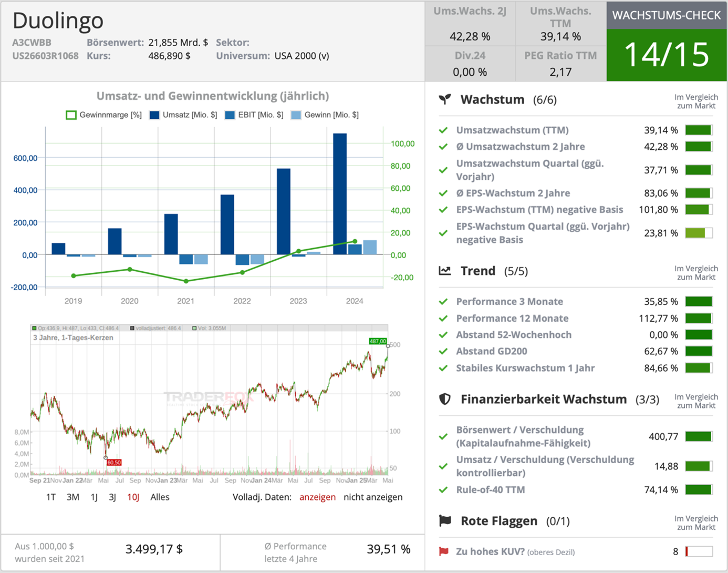Click checkmark next to Abstand 52-Wochenhoch
Viewport: 728px width, 573px height.
[443, 335]
